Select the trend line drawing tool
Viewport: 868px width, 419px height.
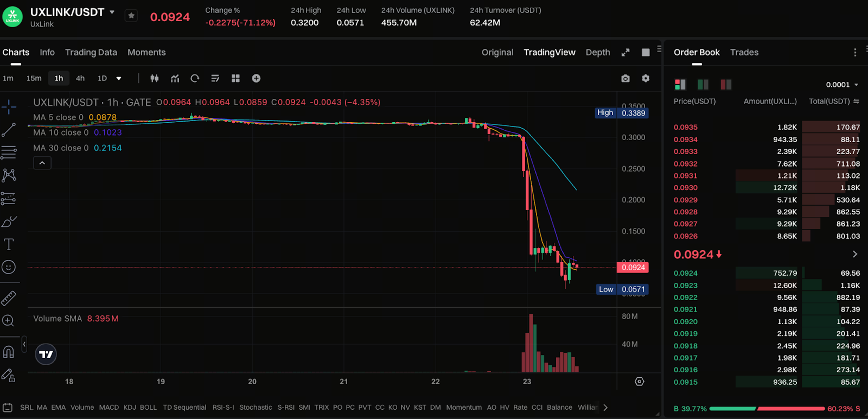point(9,130)
